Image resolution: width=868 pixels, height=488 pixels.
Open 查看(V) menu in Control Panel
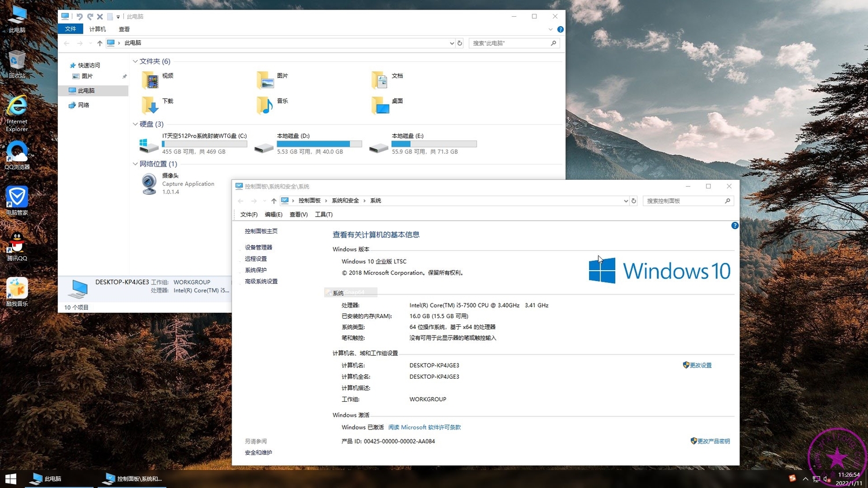point(299,215)
